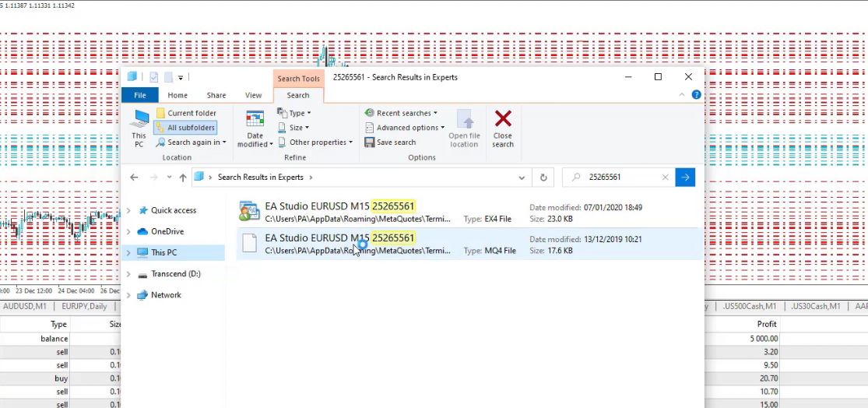Expand the Quick access tree node
The width and height of the screenshot is (868, 408).
(128, 211)
